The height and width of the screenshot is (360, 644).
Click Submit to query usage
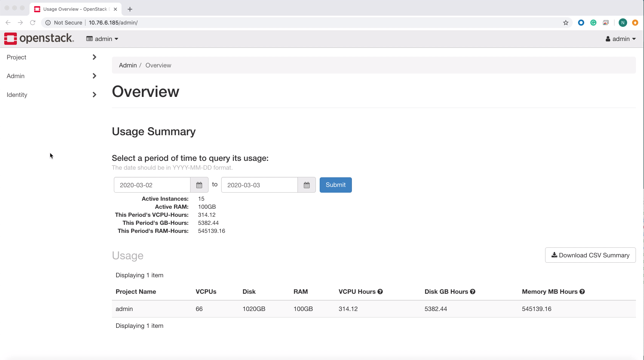click(x=335, y=185)
